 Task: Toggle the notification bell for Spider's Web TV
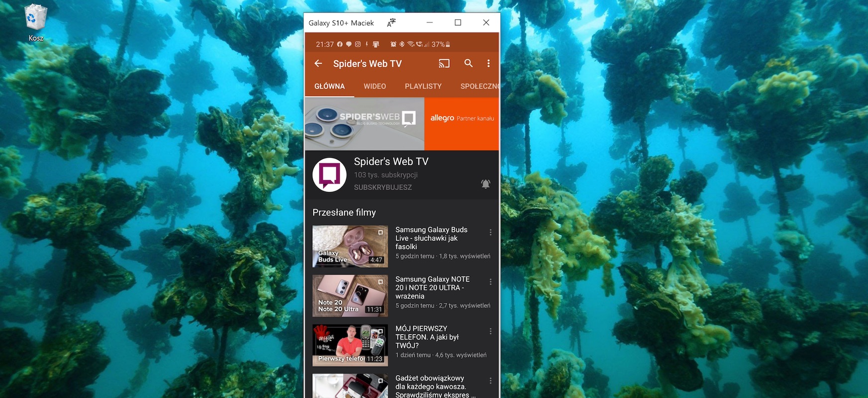[485, 184]
